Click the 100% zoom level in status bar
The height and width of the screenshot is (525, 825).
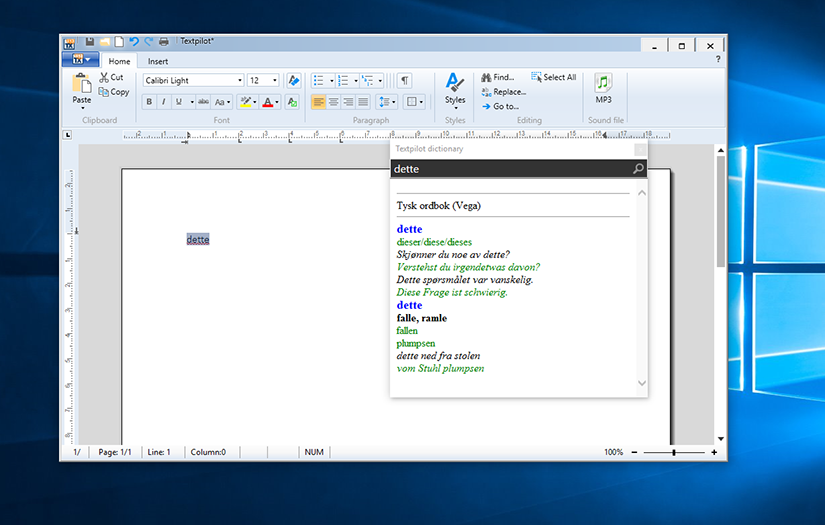[613, 452]
